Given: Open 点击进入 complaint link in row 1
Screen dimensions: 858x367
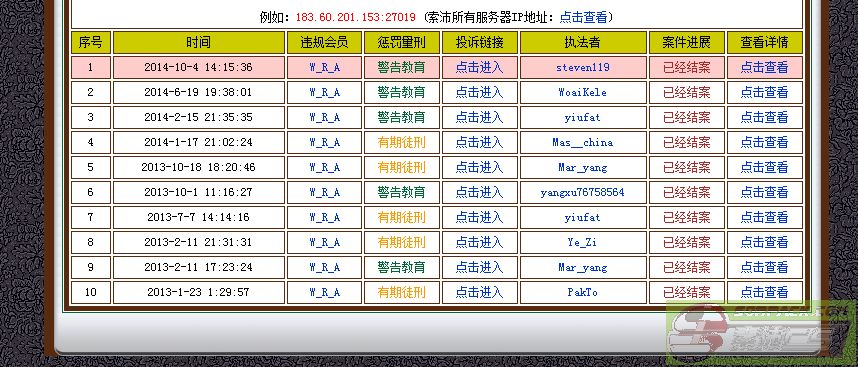Looking at the screenshot, I should point(479,67).
